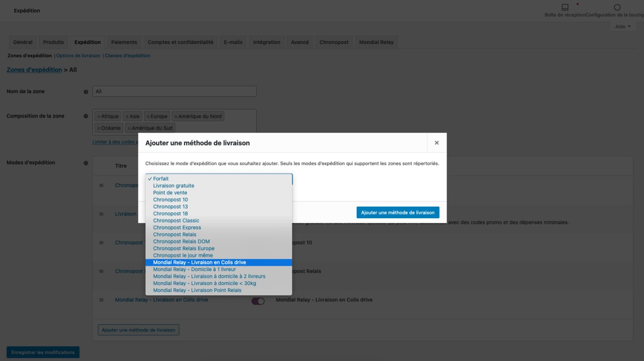This screenshot has width=644, height=361.
Task: Remove Océanie from the zone regions
Action: click(x=98, y=128)
